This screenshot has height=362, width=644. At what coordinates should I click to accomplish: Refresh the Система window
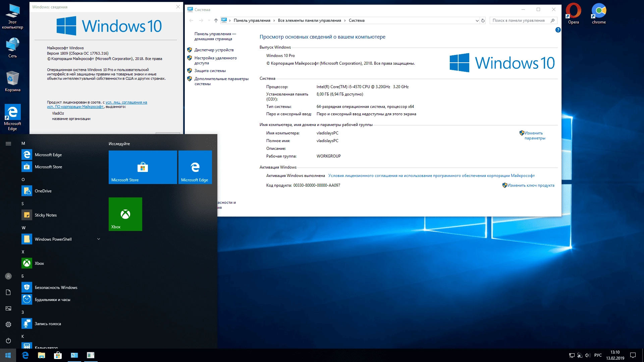pyautogui.click(x=483, y=20)
